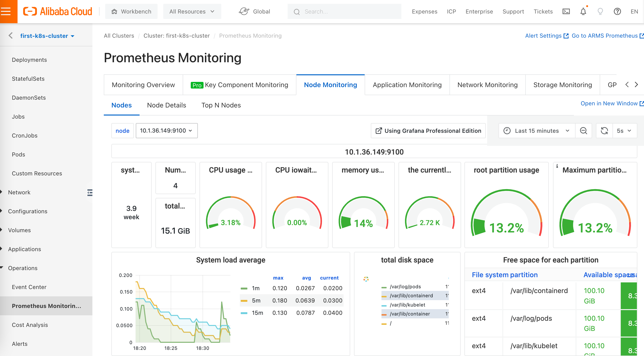Toggle the 1m load series legend
The image size is (644, 356).
tap(255, 288)
